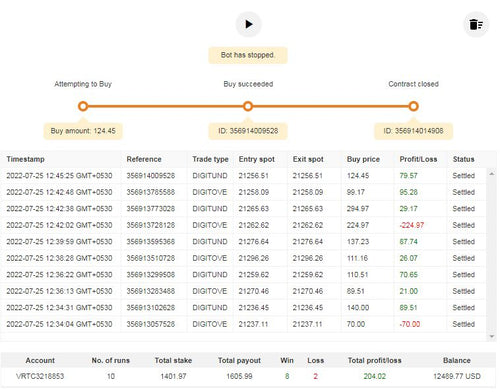Click the 140.00 buy price cell
This screenshot has height=392, width=500.
[358, 308]
